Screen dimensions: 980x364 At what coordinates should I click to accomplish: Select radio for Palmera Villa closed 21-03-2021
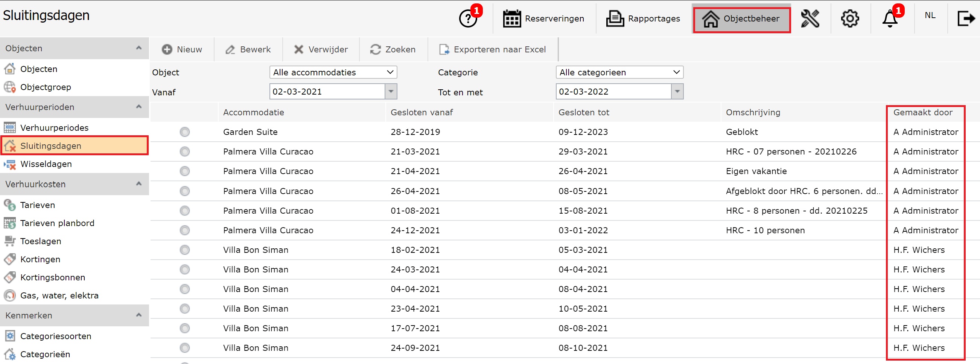click(185, 151)
